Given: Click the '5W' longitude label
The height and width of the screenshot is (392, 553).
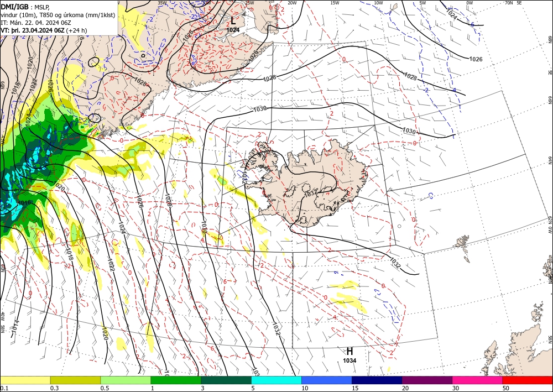Looking at the screenshot, I should (x=422, y=3).
